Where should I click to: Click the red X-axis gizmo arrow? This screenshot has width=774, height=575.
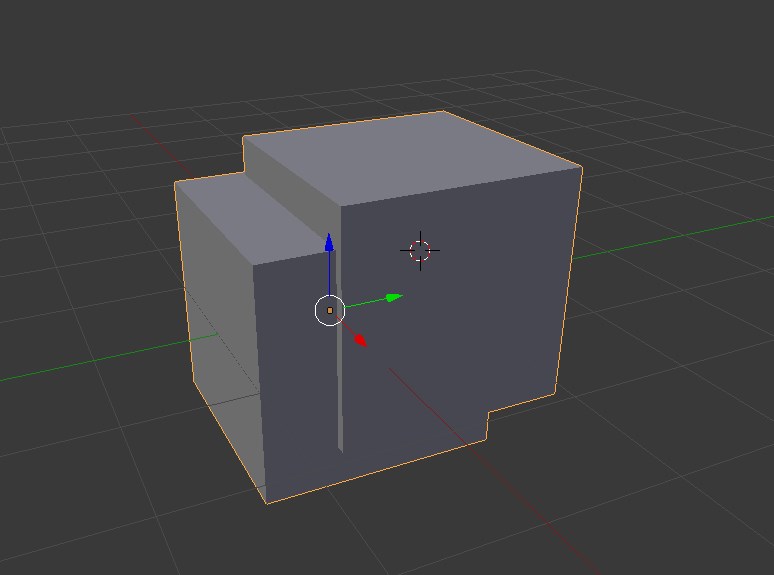pyautogui.click(x=361, y=340)
